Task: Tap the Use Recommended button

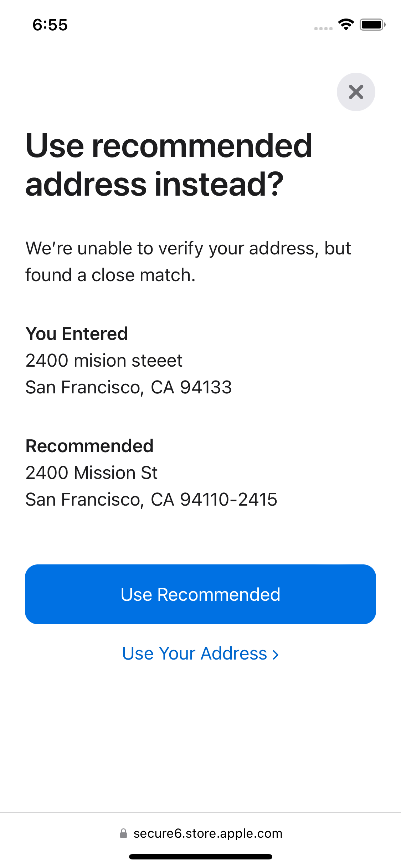Action: click(200, 594)
